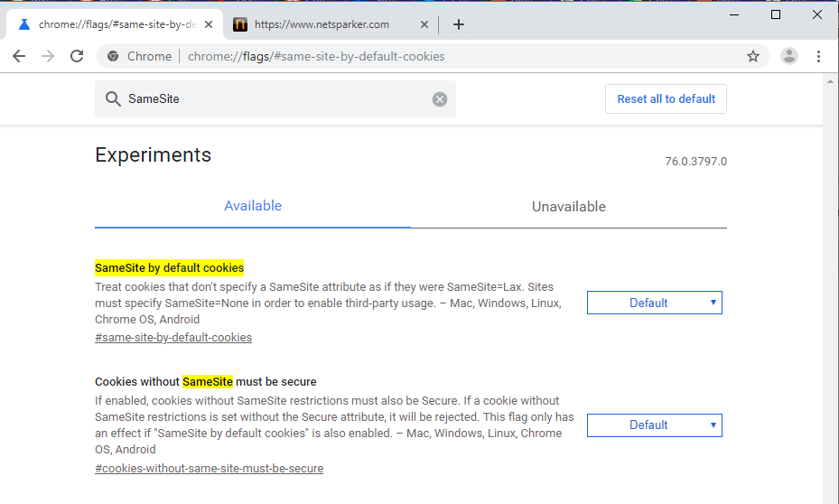Open SameSite by default cookies dropdown
The width and height of the screenshot is (839, 504).
[x=654, y=303]
